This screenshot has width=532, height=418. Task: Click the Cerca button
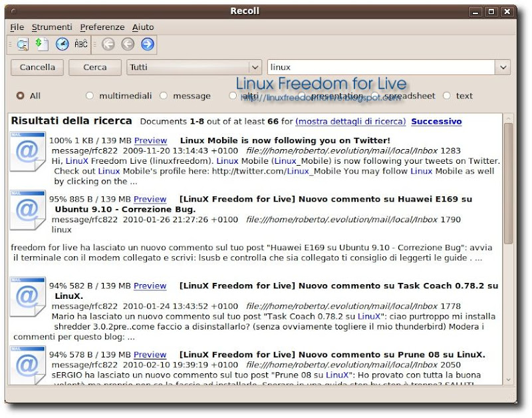click(95, 67)
